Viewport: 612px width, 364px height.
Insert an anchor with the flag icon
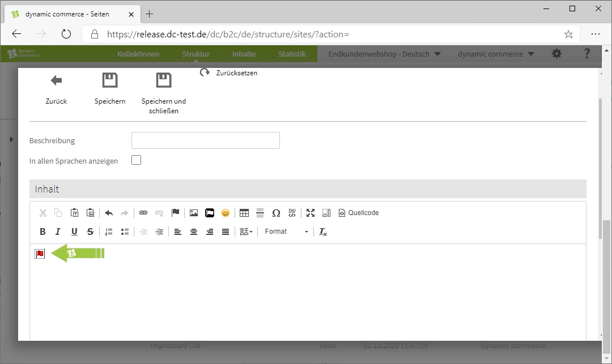coord(175,213)
